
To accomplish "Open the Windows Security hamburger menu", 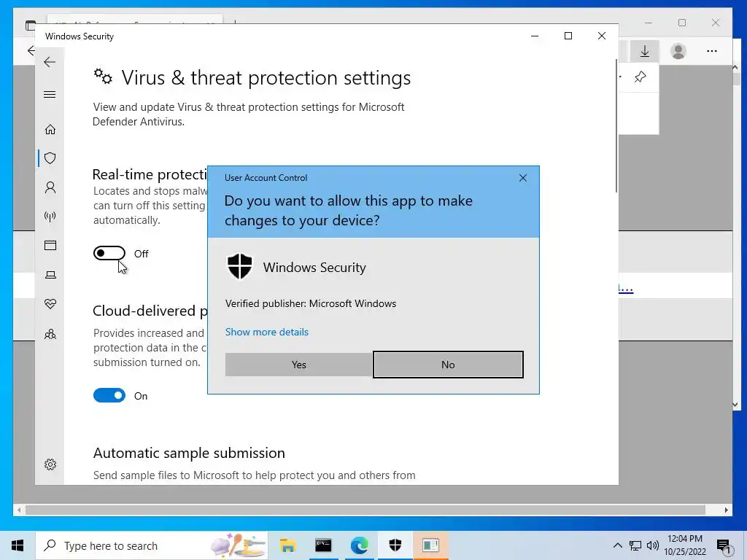I will pos(50,94).
